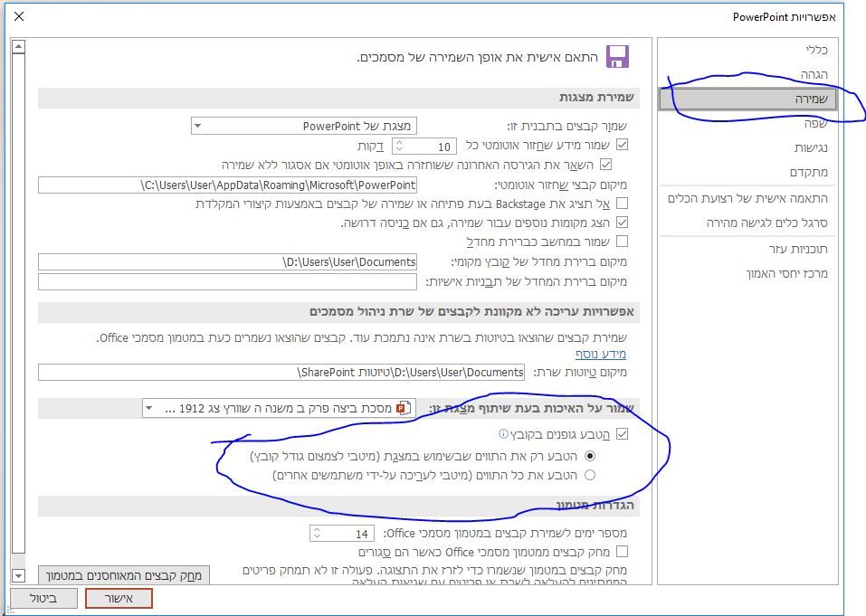This screenshot has height=616, width=866.
Task: Click the הגדרות מטמון section heading
Action: click(595, 505)
